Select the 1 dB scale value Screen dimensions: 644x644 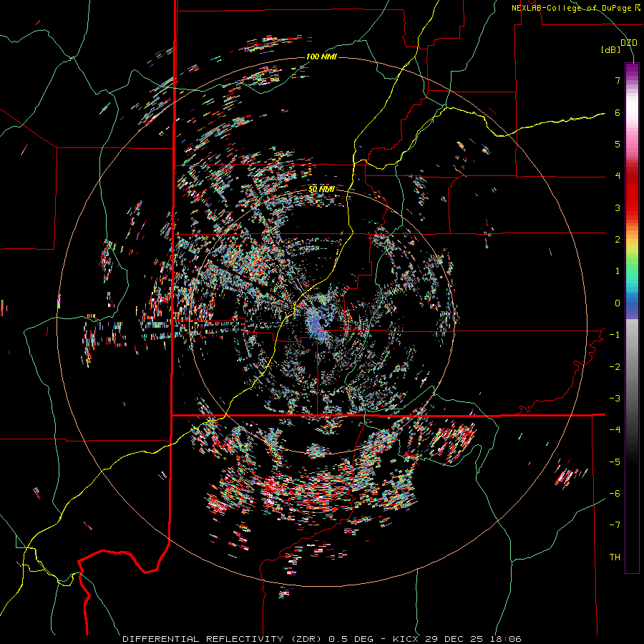pyautogui.click(x=618, y=271)
